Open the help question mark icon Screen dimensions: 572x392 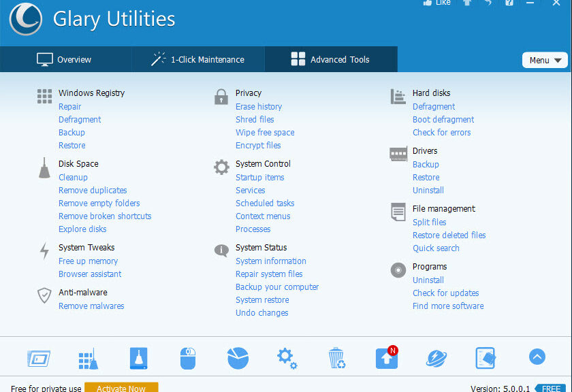pyautogui.click(x=509, y=4)
